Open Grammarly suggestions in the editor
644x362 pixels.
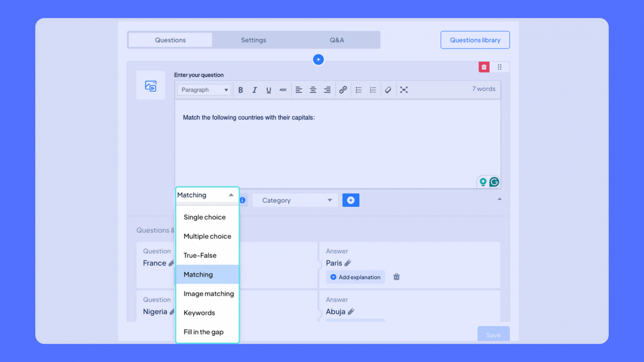(x=494, y=182)
